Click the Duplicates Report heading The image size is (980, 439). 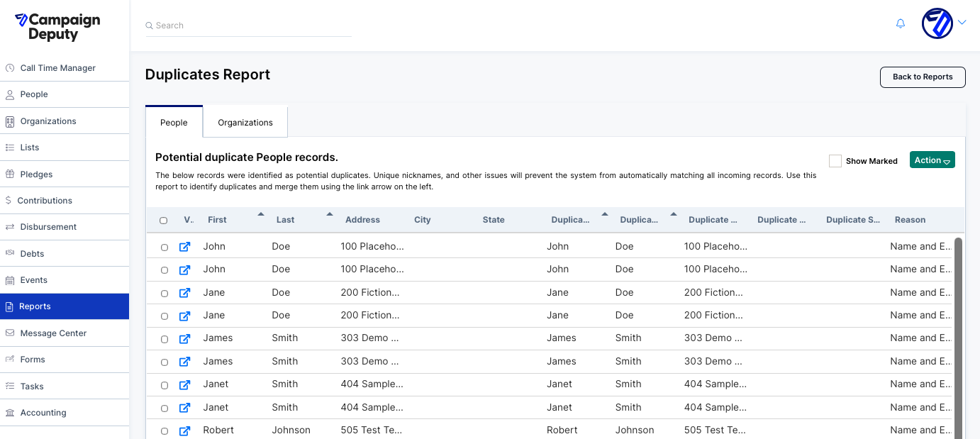point(208,74)
